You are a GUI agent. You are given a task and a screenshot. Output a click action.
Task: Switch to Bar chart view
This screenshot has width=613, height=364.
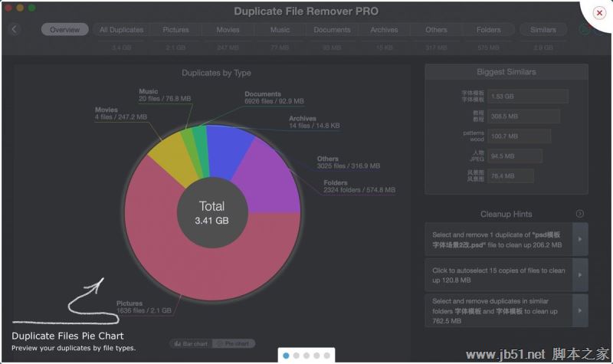pyautogui.click(x=191, y=343)
